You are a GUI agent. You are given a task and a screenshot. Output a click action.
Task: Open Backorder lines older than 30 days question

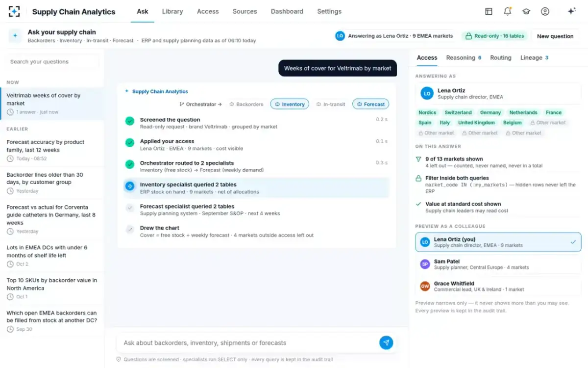coord(52,183)
